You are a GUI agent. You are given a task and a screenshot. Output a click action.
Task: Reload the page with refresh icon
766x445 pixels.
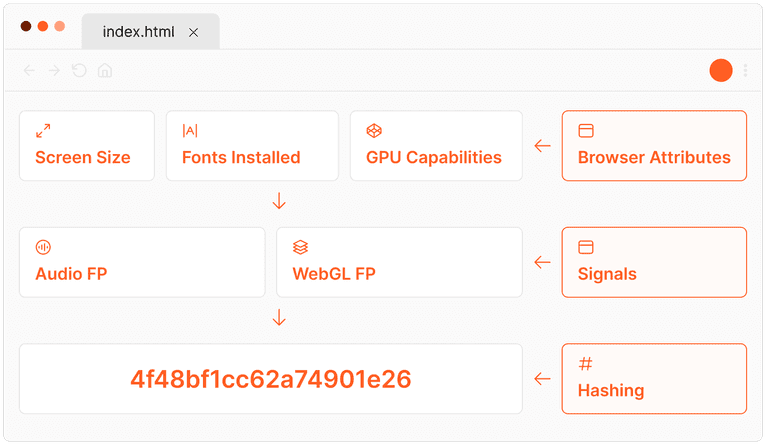(x=79, y=71)
